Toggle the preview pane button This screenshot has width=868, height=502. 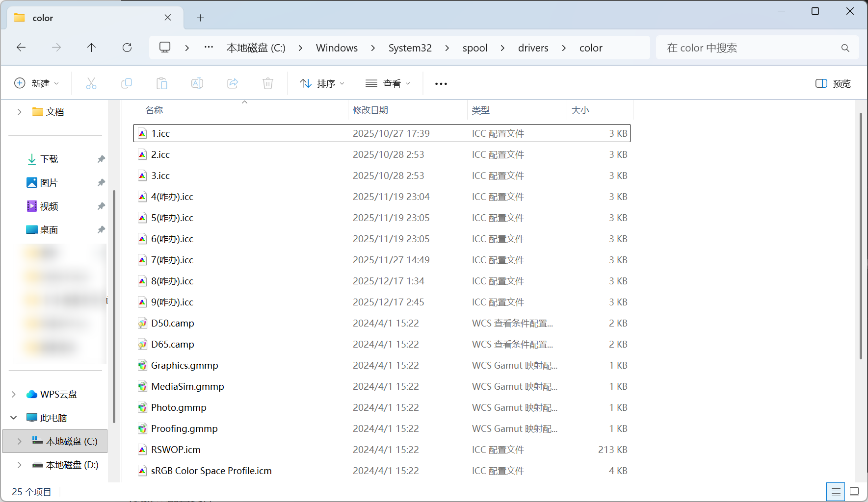point(833,83)
